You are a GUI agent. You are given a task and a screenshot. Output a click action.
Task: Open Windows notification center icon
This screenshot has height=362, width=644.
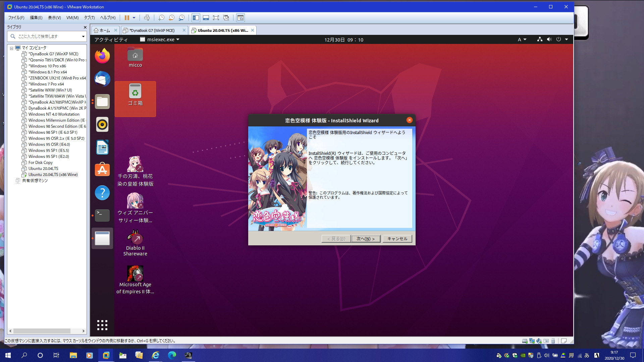(x=633, y=355)
